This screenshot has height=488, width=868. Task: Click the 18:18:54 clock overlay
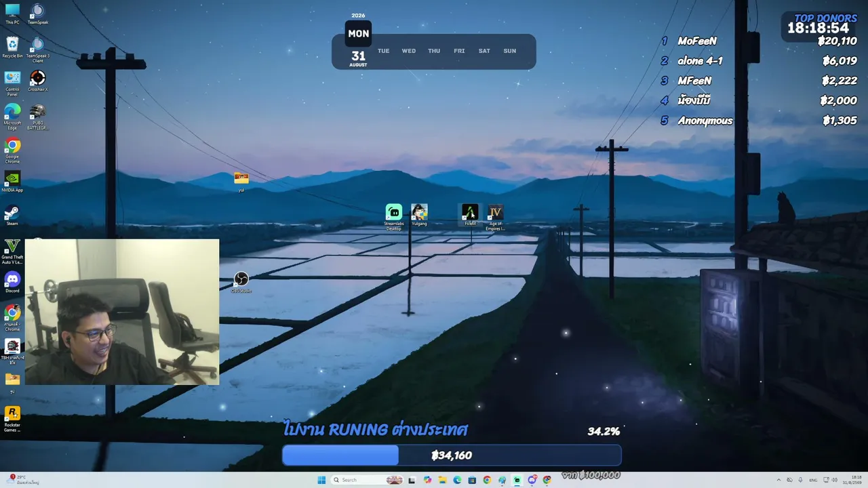coord(818,28)
